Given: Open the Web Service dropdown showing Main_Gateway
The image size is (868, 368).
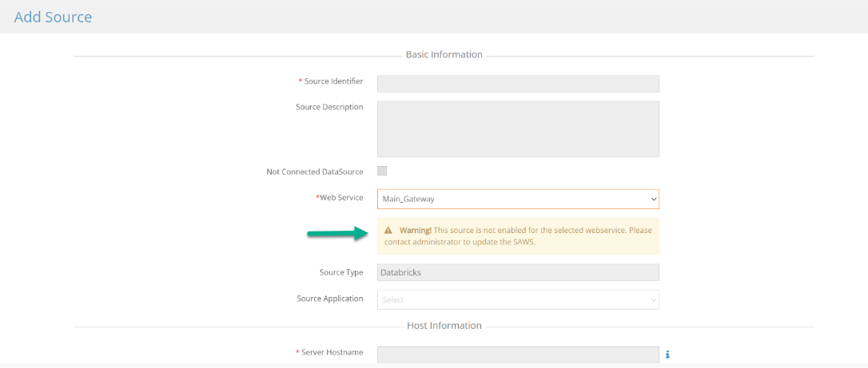Looking at the screenshot, I should click(518, 199).
